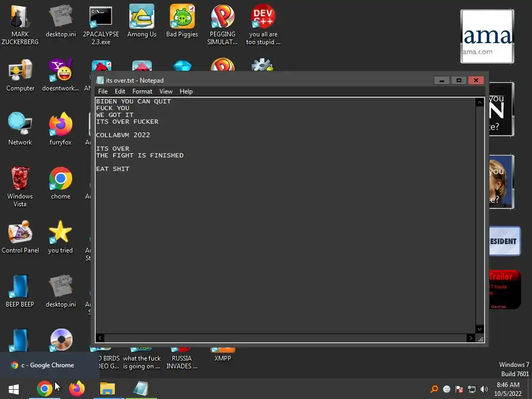Image resolution: width=532 pixels, height=399 pixels.
Task: Launch the chome Chrome desktop shortcut
Action: click(60, 183)
